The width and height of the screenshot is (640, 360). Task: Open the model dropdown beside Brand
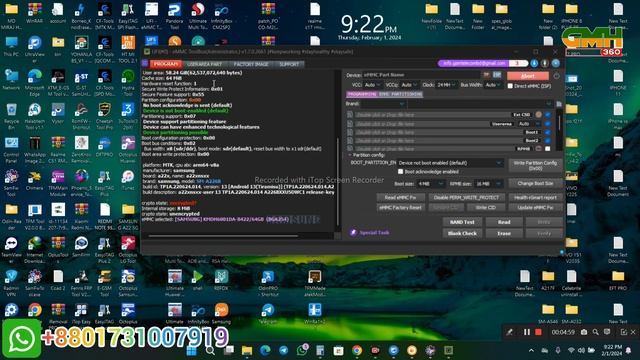click(x=480, y=104)
